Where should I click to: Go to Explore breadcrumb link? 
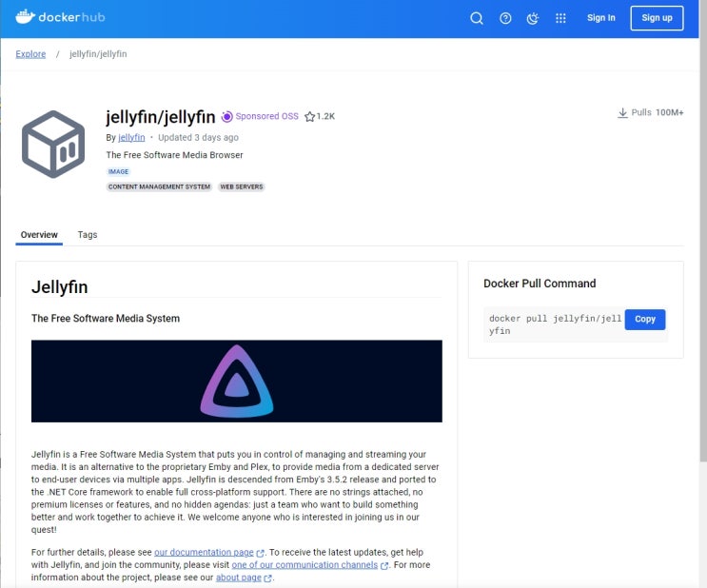click(30, 54)
